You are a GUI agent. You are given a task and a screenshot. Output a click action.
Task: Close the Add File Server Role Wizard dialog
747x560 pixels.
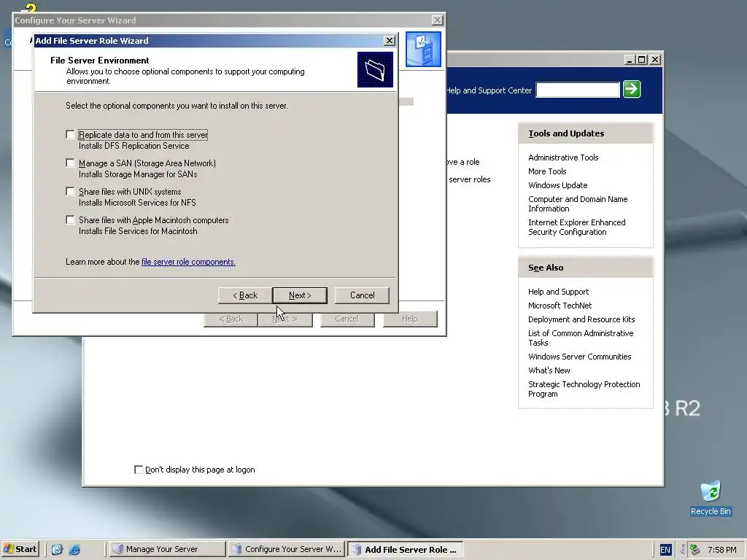tap(390, 41)
